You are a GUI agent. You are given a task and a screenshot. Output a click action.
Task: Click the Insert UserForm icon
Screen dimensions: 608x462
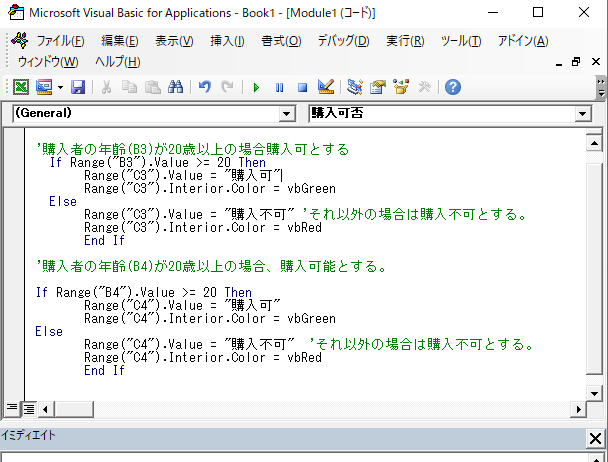[44, 87]
